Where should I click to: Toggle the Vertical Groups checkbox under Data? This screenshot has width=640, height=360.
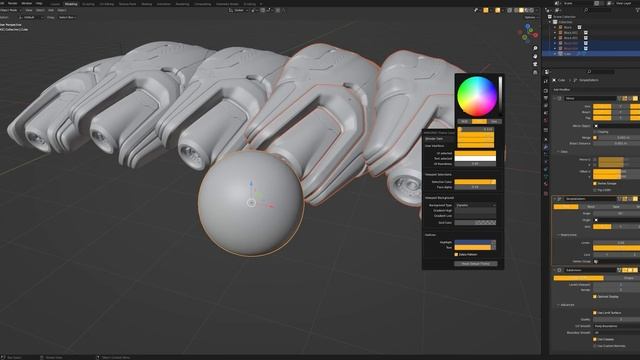(596, 184)
